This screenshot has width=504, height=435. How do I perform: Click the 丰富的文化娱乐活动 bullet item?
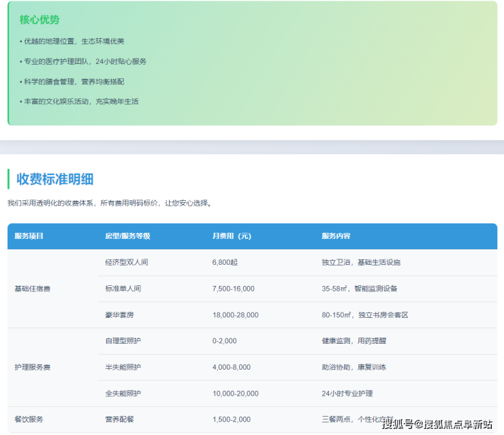point(79,101)
